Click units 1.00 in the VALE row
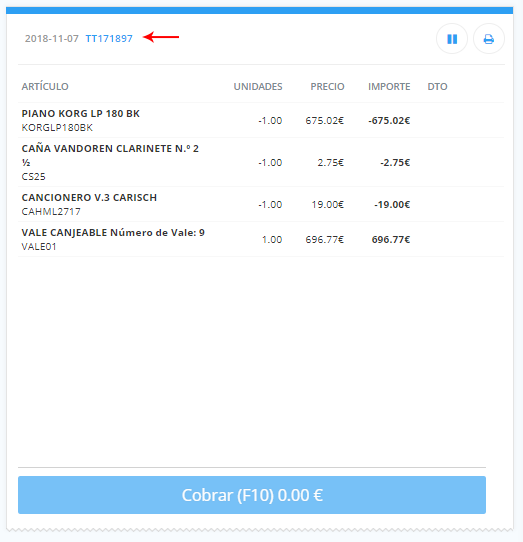 pyautogui.click(x=272, y=240)
